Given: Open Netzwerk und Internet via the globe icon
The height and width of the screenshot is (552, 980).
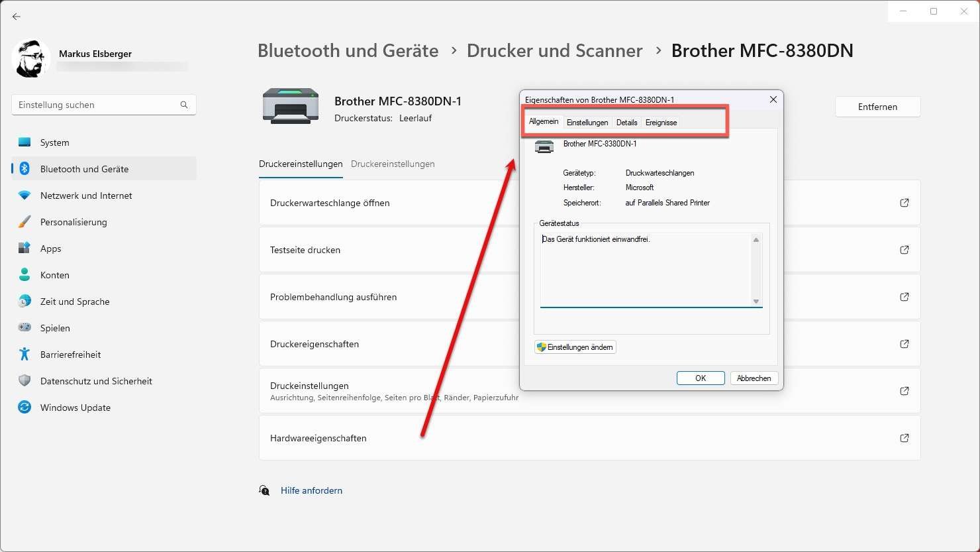Looking at the screenshot, I should 24,195.
